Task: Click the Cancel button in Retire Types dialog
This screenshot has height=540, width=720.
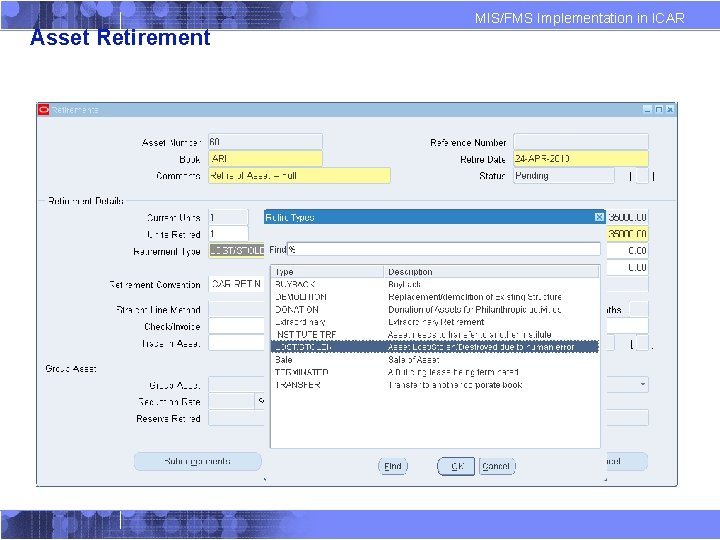Action: point(496,467)
